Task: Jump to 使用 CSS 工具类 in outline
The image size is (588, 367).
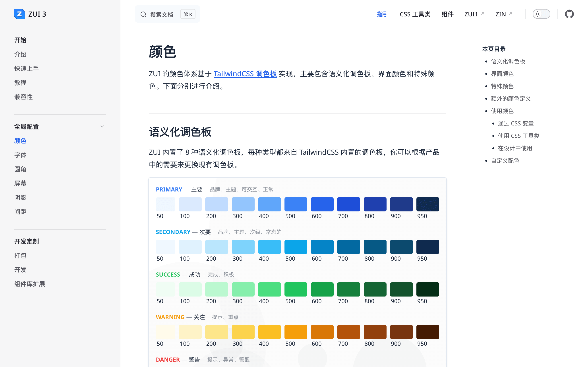Action: tap(519, 136)
